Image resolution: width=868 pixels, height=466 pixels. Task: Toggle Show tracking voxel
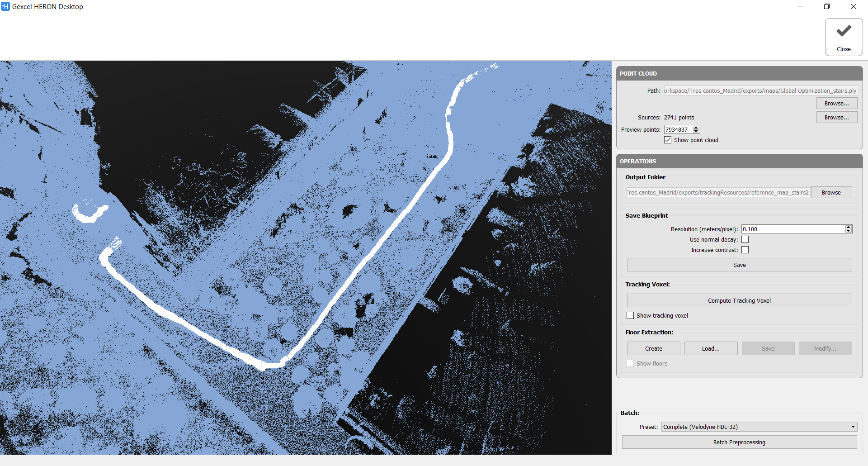[630, 315]
